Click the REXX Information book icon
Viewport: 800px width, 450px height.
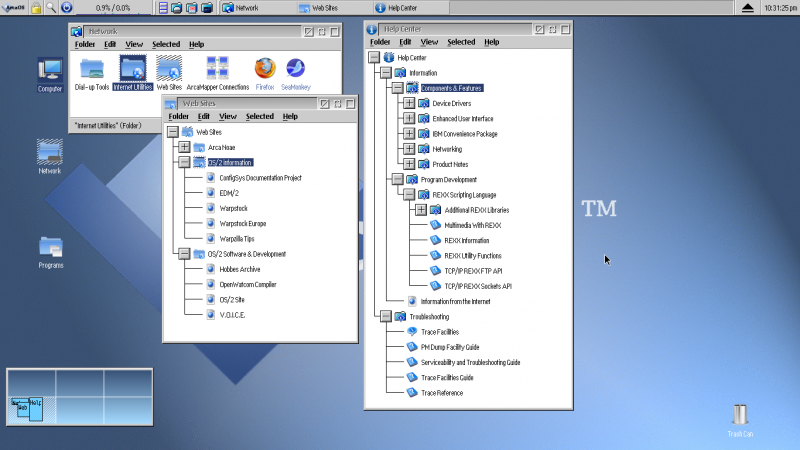[435, 240]
